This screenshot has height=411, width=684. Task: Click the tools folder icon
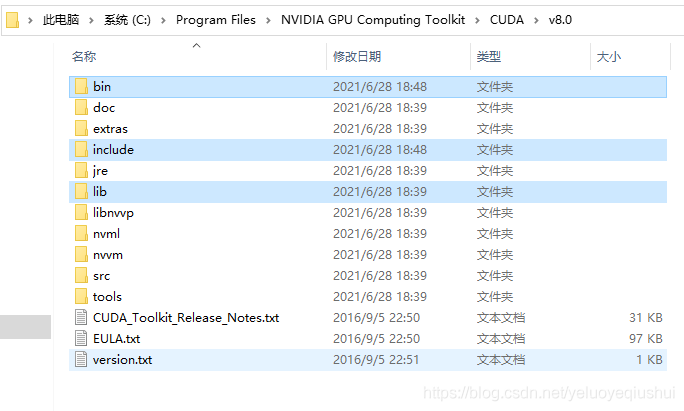click(81, 296)
